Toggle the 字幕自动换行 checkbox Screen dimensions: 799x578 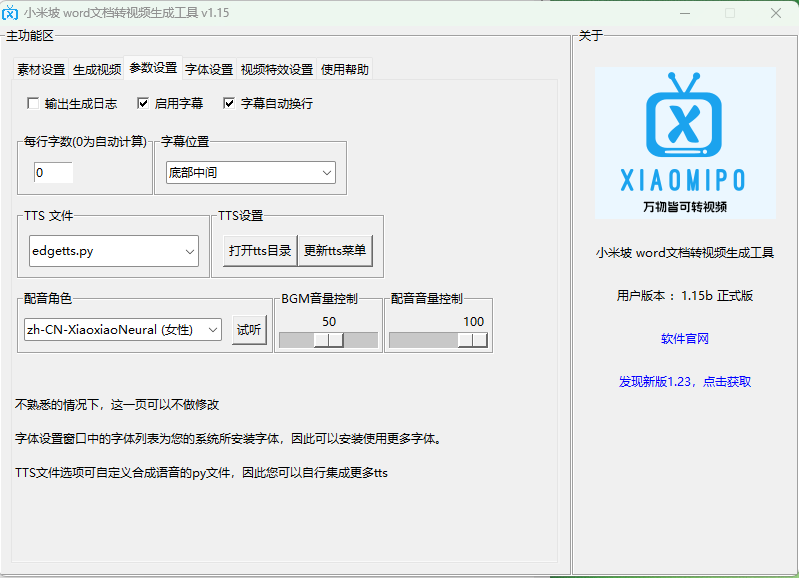[229, 103]
